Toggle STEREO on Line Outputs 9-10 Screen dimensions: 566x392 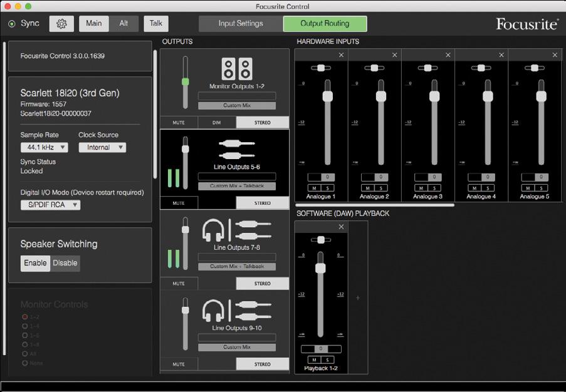pos(263,364)
